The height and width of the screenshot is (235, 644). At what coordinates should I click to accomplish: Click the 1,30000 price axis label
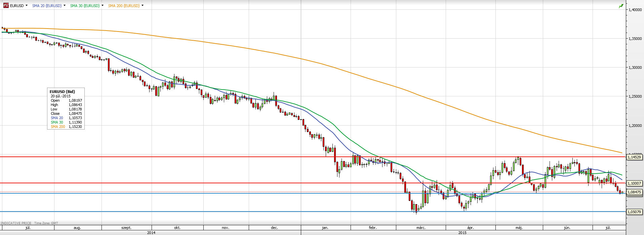[635, 67]
